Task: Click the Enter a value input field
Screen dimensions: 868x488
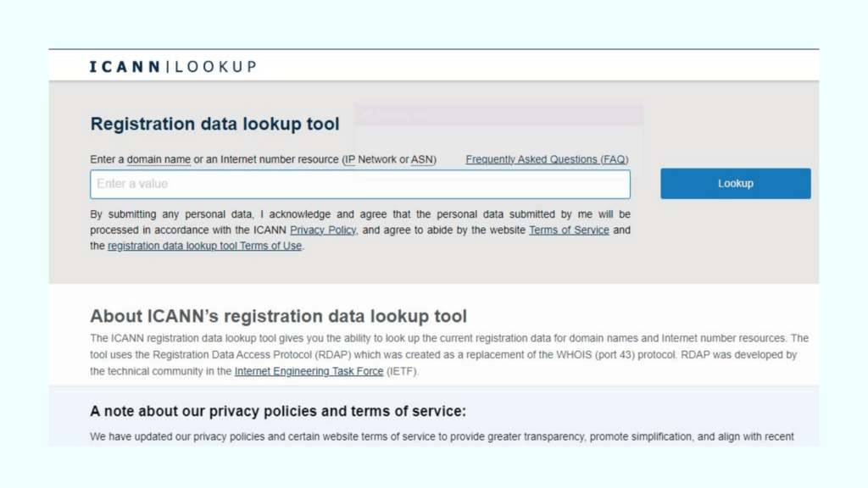Action: point(359,184)
